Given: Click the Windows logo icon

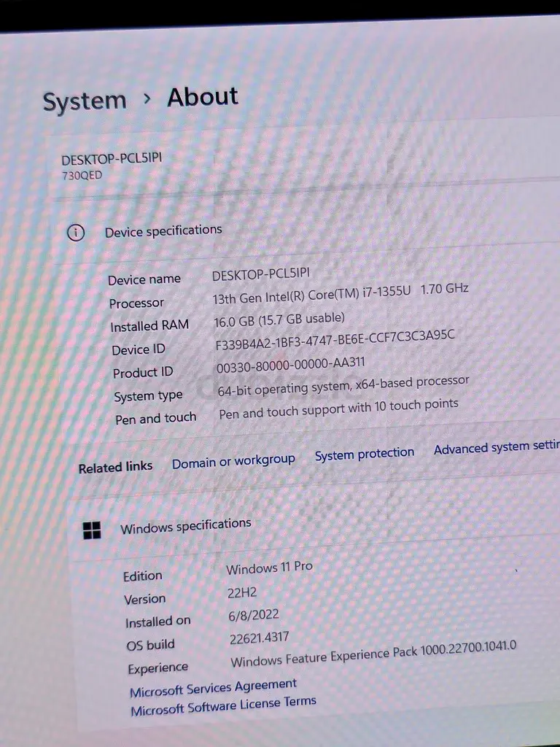Looking at the screenshot, I should [x=92, y=530].
